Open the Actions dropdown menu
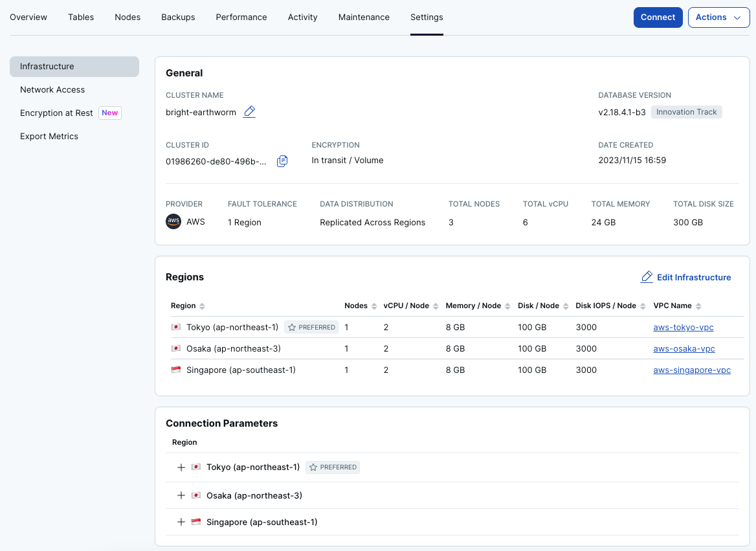Screen dimensions: 756x551 (718, 17)
